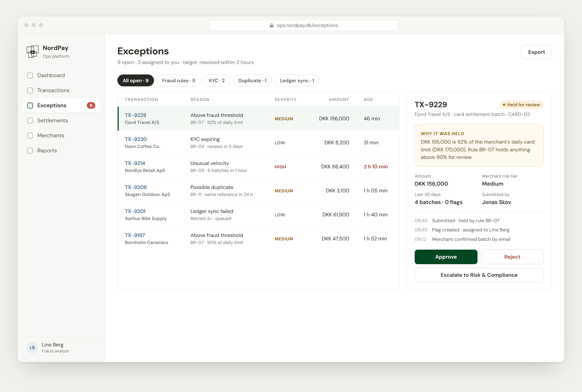Sort by the Severity column header
582x392 pixels.
point(286,99)
